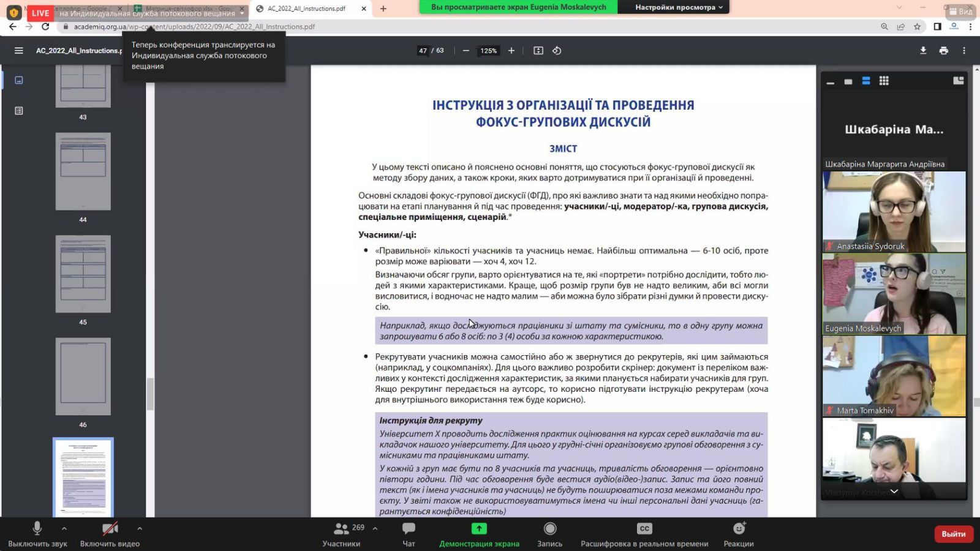Select highlighted page 47 thumbnail
Viewport: 980px width, 551px height.
click(x=83, y=478)
